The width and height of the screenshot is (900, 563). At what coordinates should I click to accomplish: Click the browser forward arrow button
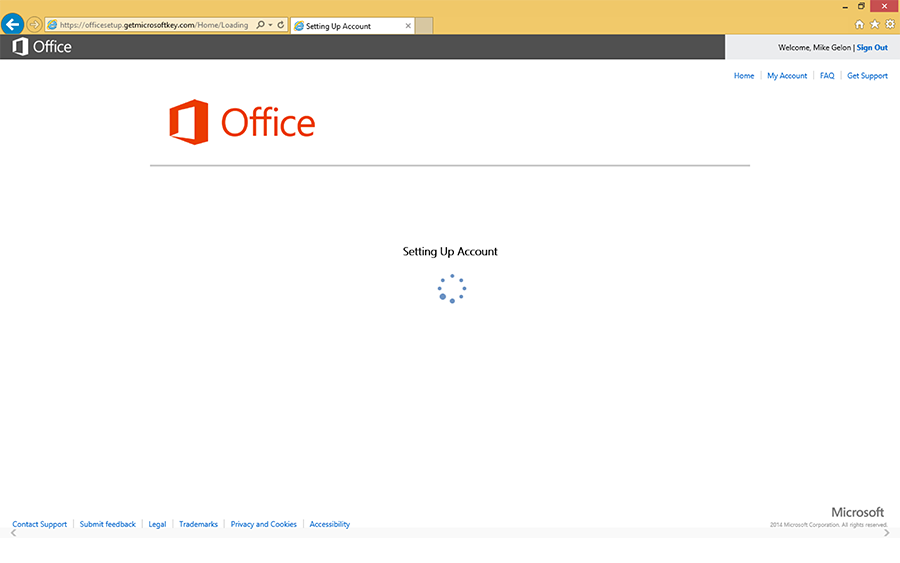click(34, 25)
